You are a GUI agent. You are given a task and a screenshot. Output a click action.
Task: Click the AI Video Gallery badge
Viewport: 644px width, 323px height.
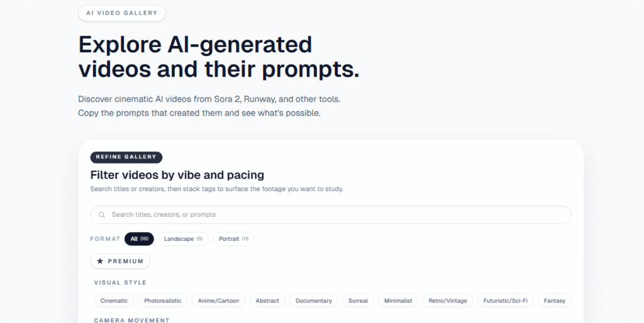click(122, 13)
